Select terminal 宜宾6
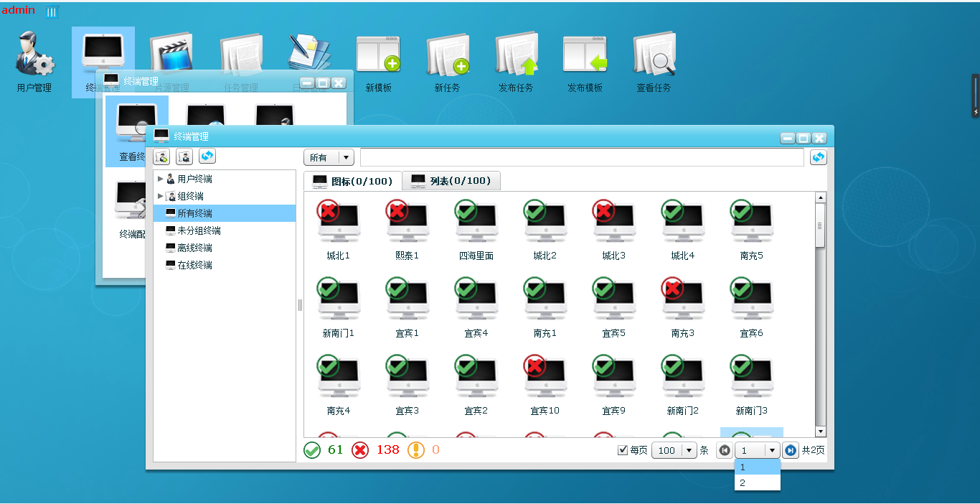 coord(752,307)
